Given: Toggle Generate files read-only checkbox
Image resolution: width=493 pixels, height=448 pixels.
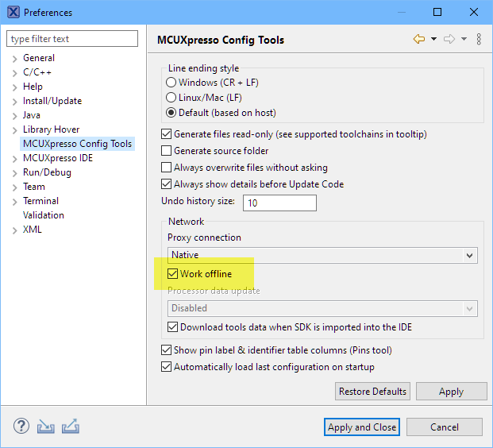Looking at the screenshot, I should coord(166,134).
